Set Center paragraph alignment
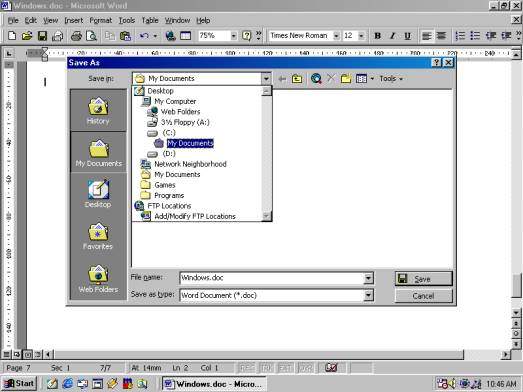Image resolution: width=523 pixels, height=392 pixels. (x=441, y=35)
